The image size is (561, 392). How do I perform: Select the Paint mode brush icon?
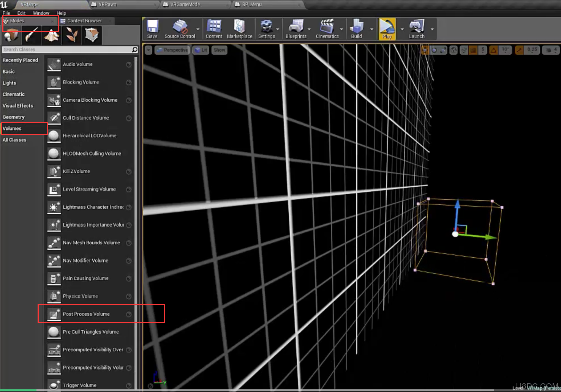pyautogui.click(x=32, y=35)
